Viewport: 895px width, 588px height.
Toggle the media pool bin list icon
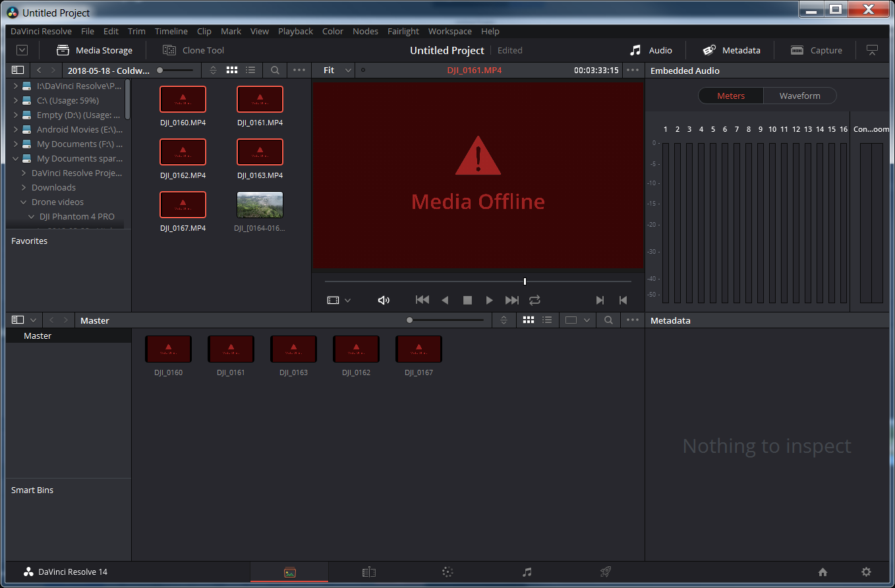[x=18, y=320]
